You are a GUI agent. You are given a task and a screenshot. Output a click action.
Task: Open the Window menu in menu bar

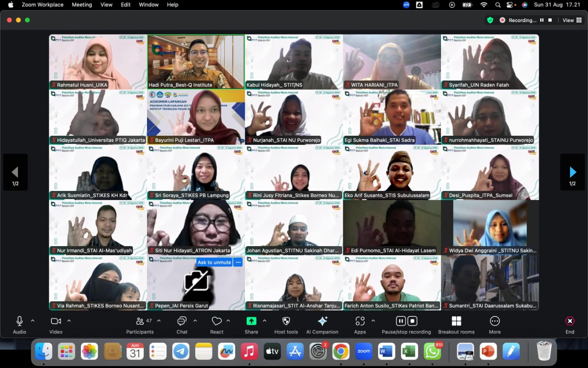tap(148, 5)
